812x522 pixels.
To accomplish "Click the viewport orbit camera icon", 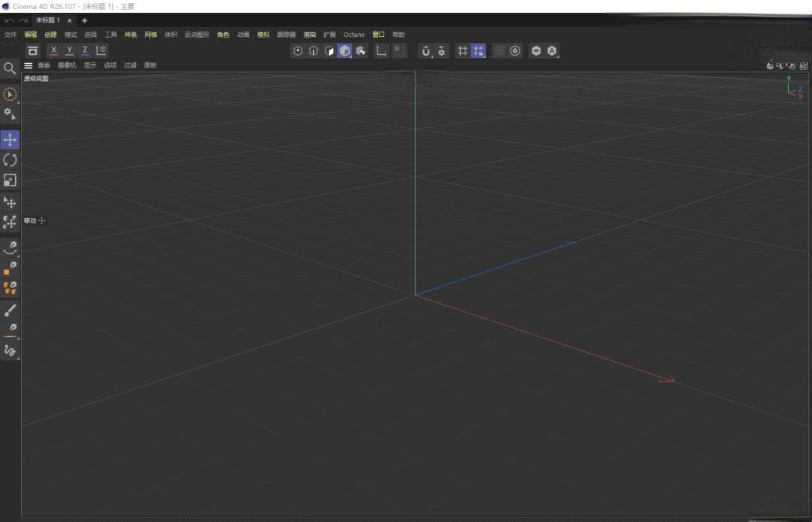I will 791,65.
